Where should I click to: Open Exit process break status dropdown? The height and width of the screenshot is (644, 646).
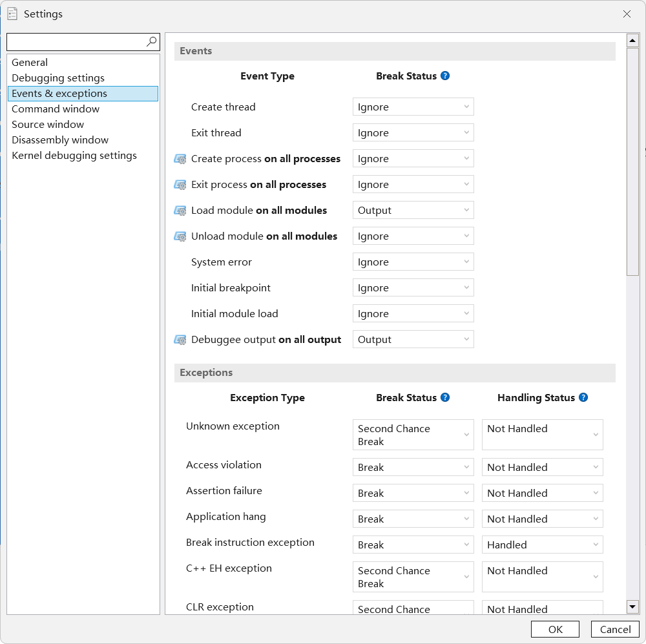[x=413, y=185]
